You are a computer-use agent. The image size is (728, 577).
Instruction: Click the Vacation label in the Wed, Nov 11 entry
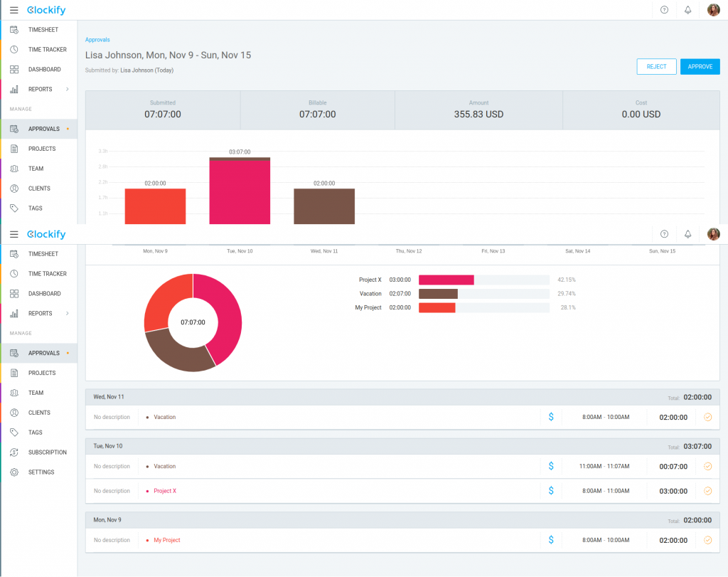pos(165,417)
